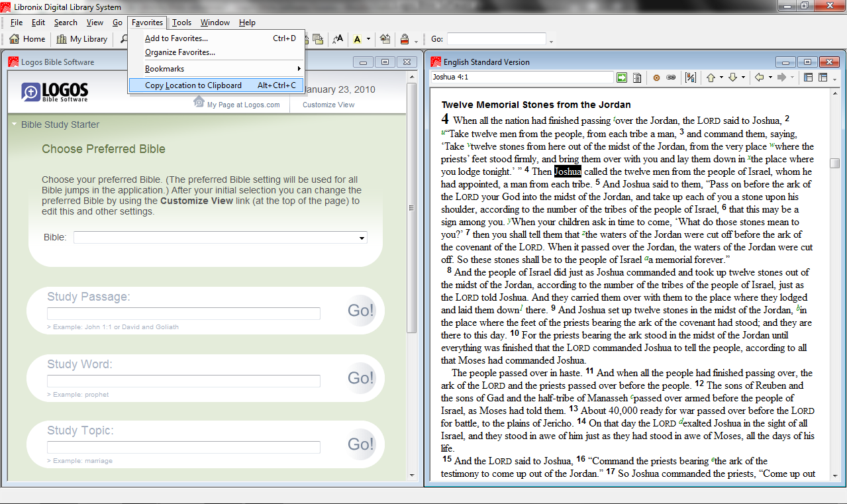Navigate up with the previous article arrow
The height and width of the screenshot is (504, 847).
tap(712, 77)
